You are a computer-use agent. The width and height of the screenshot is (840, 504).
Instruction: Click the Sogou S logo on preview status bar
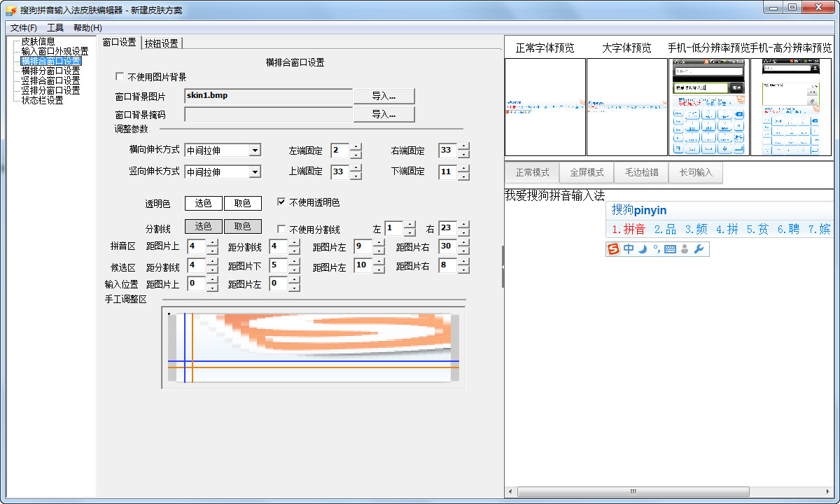[614, 248]
